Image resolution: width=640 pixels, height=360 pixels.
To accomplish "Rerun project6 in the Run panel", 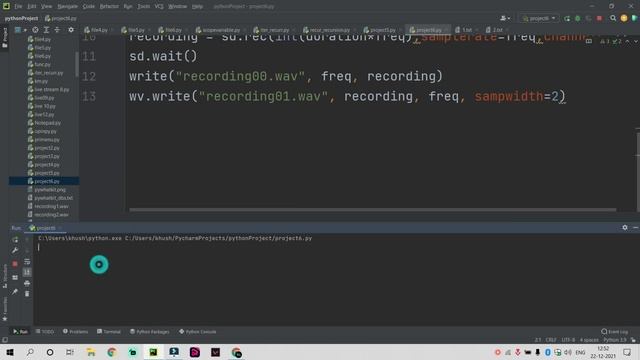I will pos(15,240).
